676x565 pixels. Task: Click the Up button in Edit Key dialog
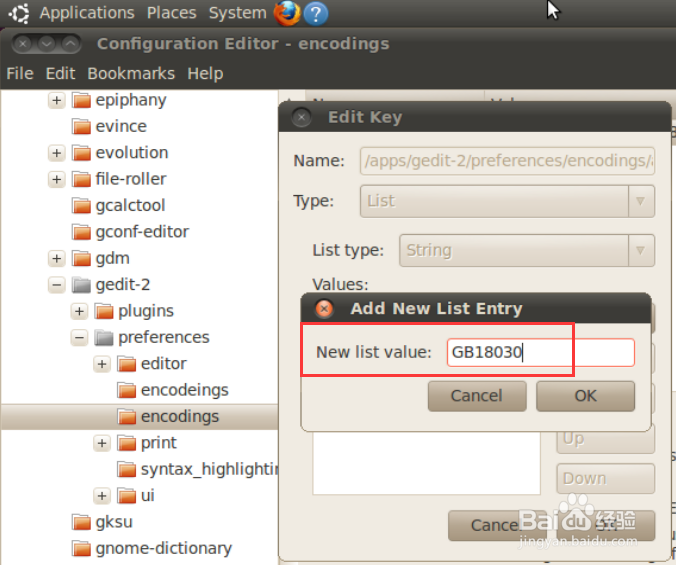pyautogui.click(x=606, y=440)
